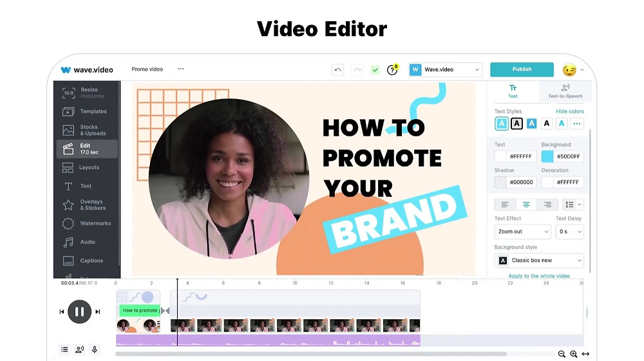
Task: Click the Publish button
Action: click(x=522, y=69)
